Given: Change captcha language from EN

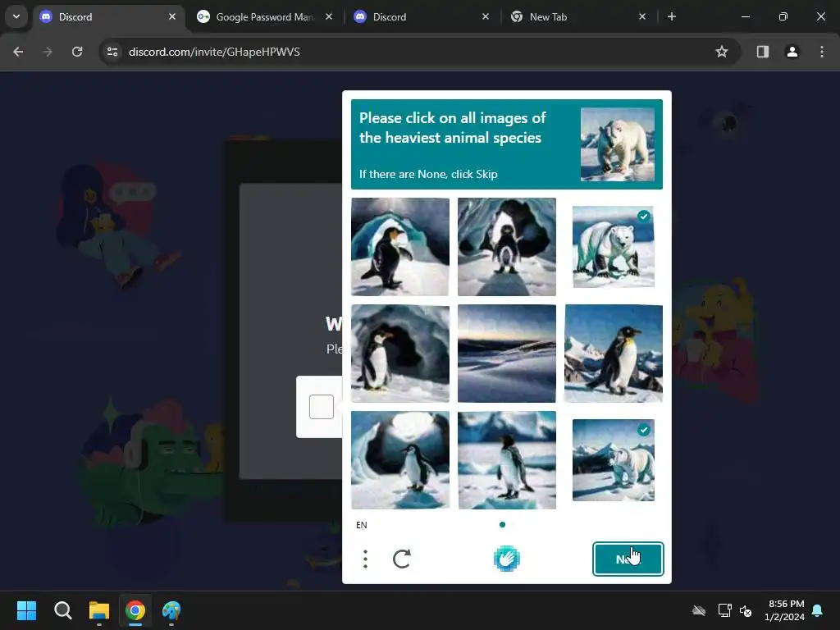Looking at the screenshot, I should (362, 525).
